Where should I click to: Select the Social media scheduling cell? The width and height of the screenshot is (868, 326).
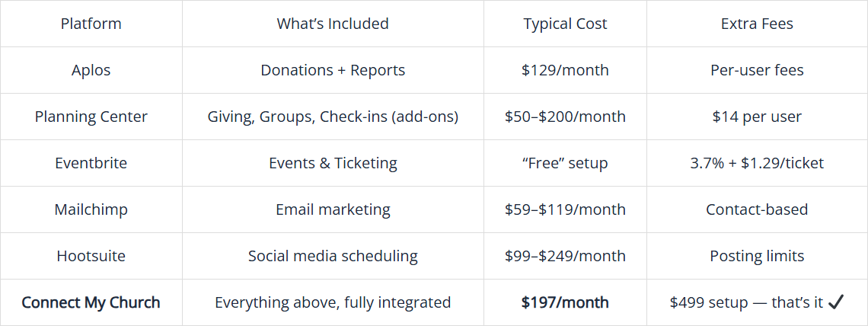pyautogui.click(x=333, y=256)
